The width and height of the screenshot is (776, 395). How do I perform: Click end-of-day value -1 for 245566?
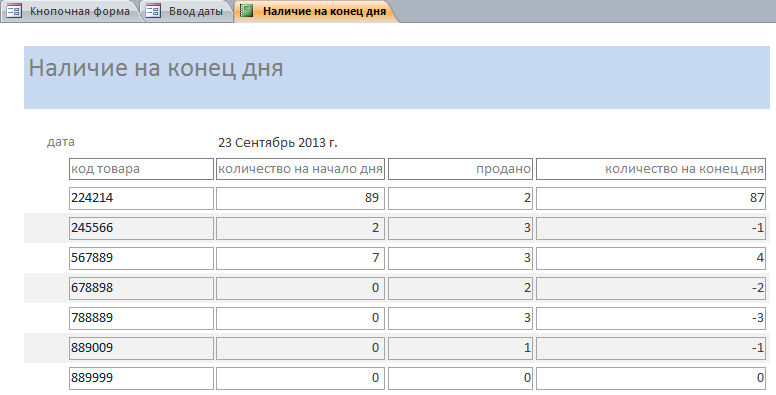coord(651,228)
